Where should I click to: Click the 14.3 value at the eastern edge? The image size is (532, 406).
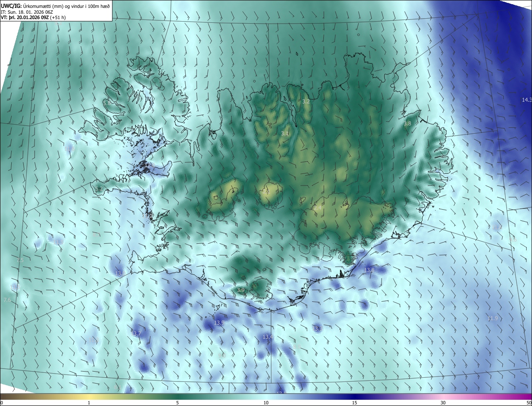(x=527, y=100)
